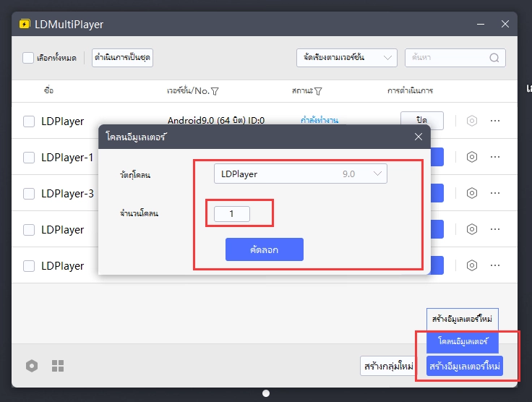Click ปิด to stop LDPlayer ID:0
The width and height of the screenshot is (532, 402).
pyautogui.click(x=422, y=120)
